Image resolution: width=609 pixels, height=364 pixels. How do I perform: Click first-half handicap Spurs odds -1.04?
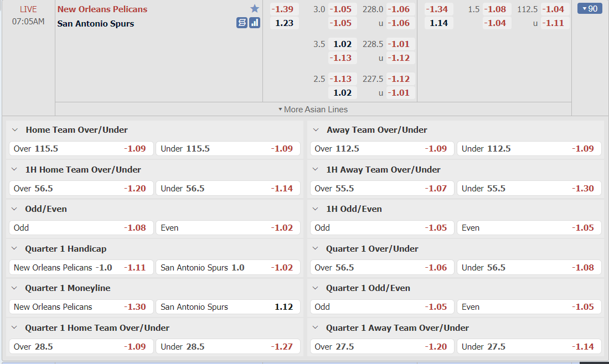click(497, 23)
